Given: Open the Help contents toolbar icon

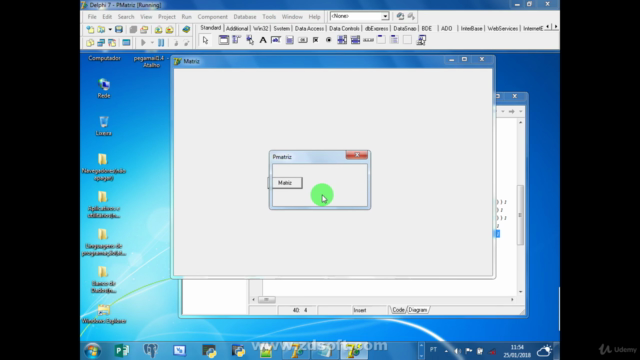Looking at the screenshot, I should click(x=186, y=29).
